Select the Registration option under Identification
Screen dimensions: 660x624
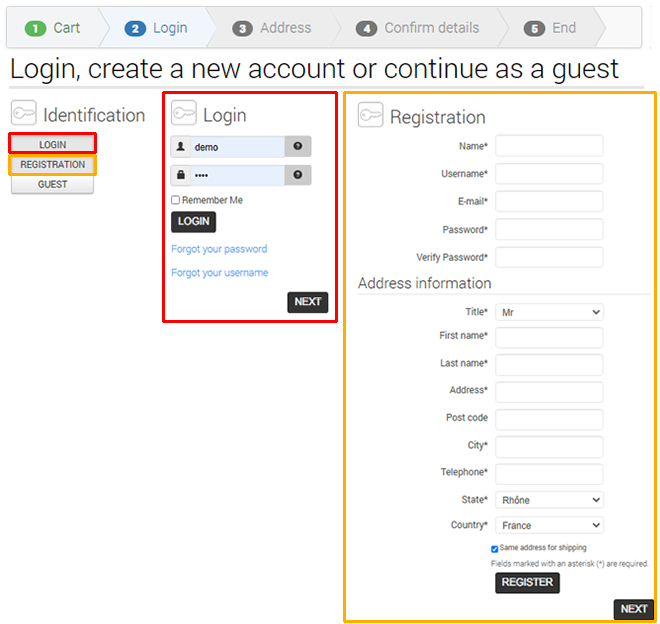tap(53, 165)
